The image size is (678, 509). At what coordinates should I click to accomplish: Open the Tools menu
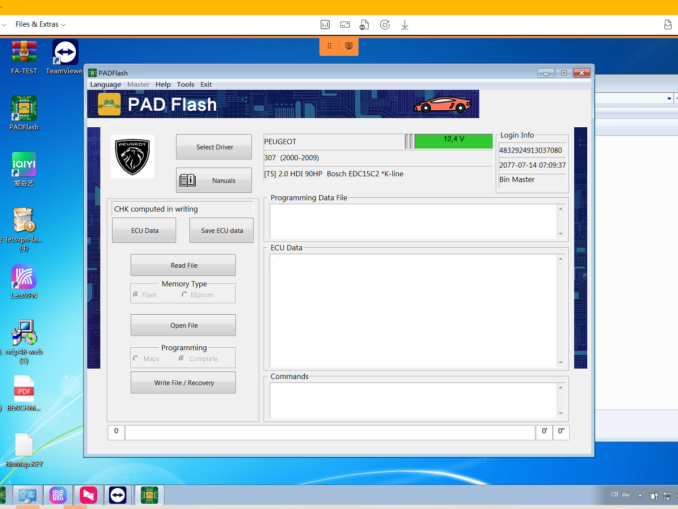[185, 84]
